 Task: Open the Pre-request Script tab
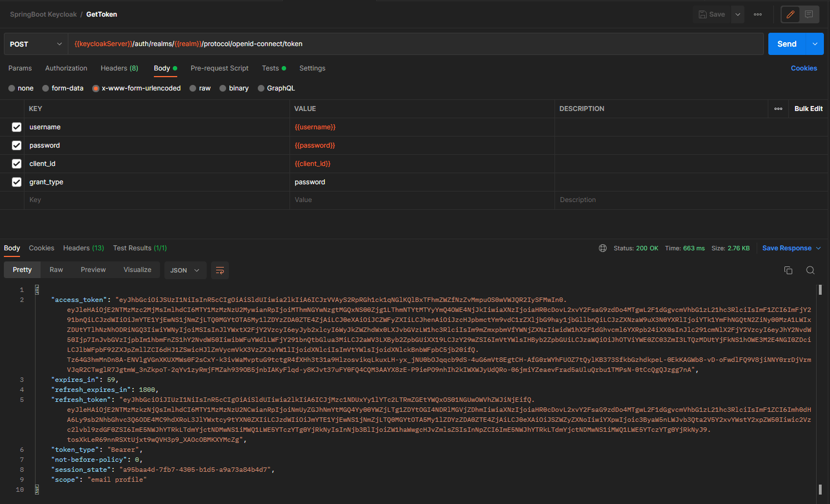click(219, 68)
